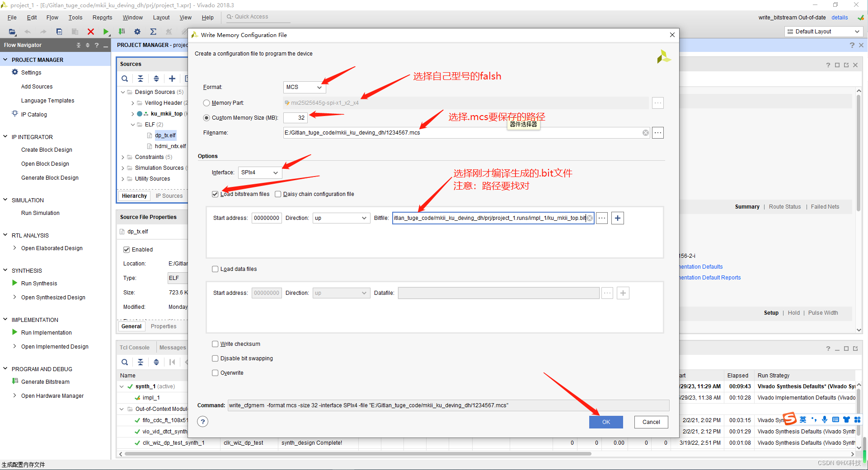Add another bitfile row with plus button
Viewport: 868px width, 470px height.
[x=618, y=218]
